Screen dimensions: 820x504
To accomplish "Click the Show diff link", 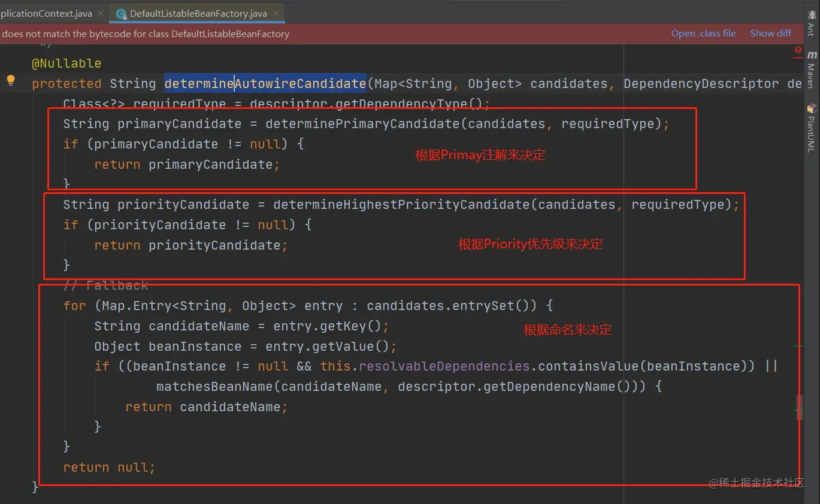I will [771, 34].
